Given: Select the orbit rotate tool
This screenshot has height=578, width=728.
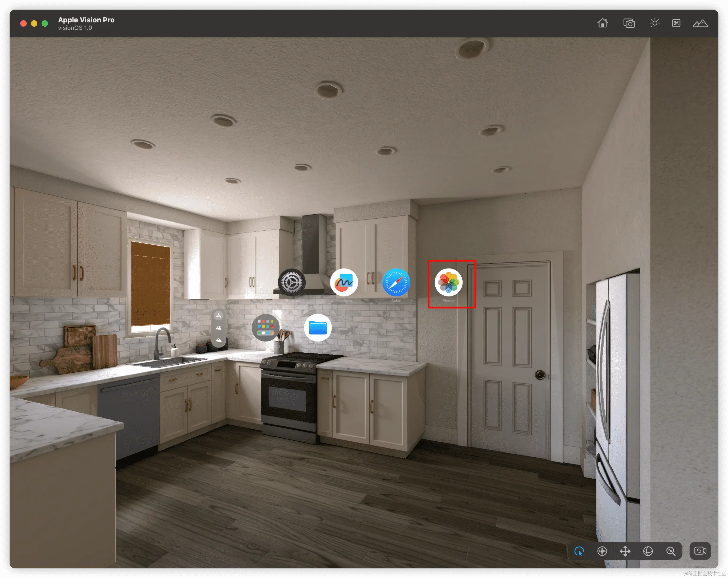Looking at the screenshot, I should click(x=648, y=551).
